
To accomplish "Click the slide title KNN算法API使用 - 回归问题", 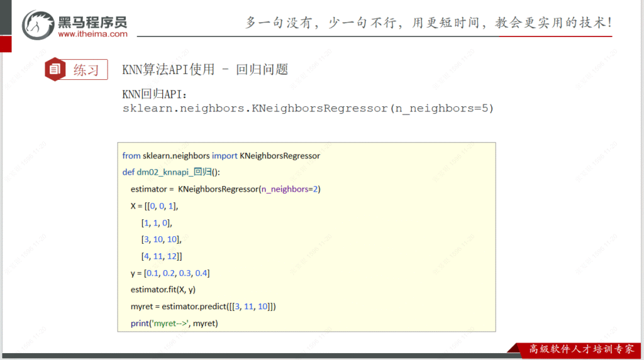I will pos(205,70).
